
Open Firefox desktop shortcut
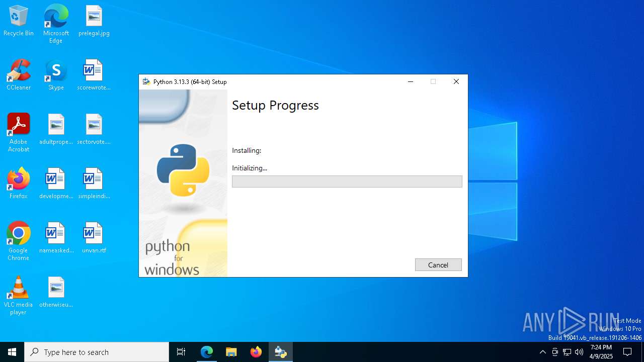19,184
